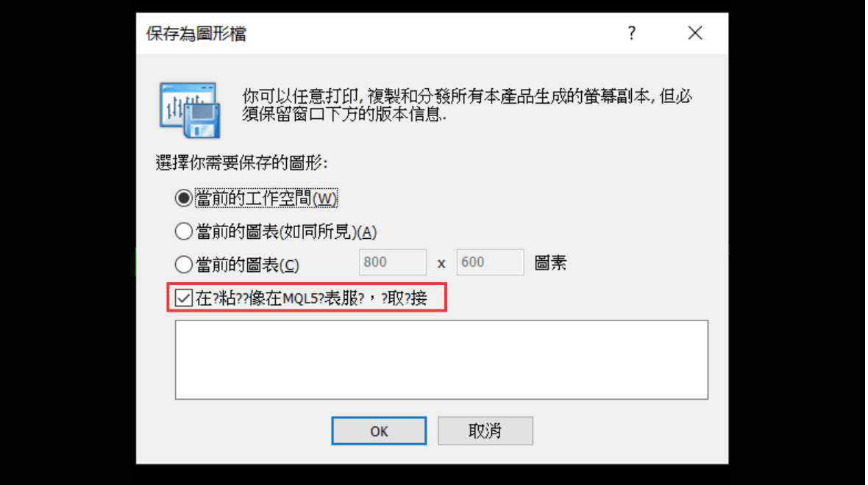Confirm with the OK button

[x=379, y=431]
